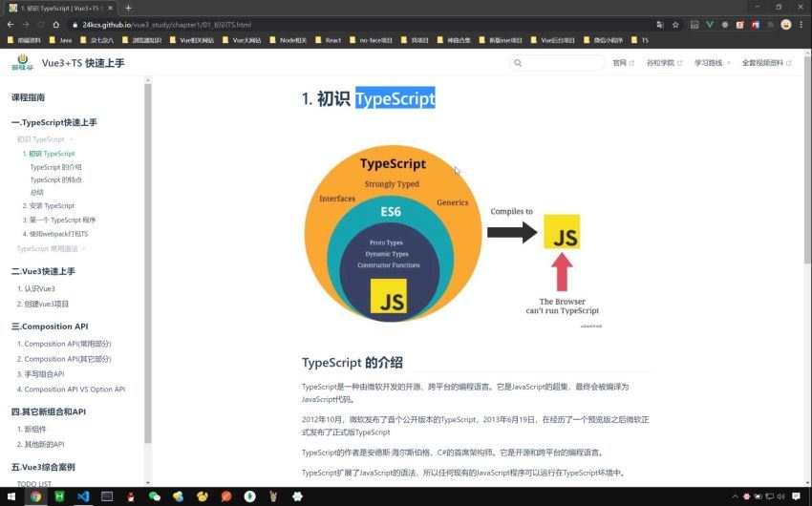Go back to the previous page

tap(11, 24)
